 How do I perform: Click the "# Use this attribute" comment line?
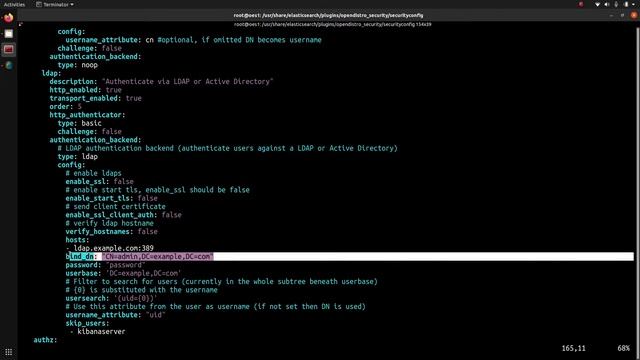(x=216, y=306)
